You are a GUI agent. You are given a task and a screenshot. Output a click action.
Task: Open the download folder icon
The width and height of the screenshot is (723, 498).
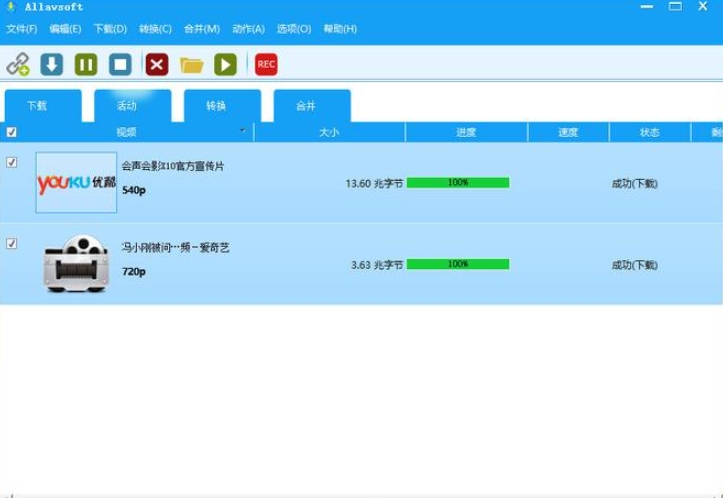point(191,65)
